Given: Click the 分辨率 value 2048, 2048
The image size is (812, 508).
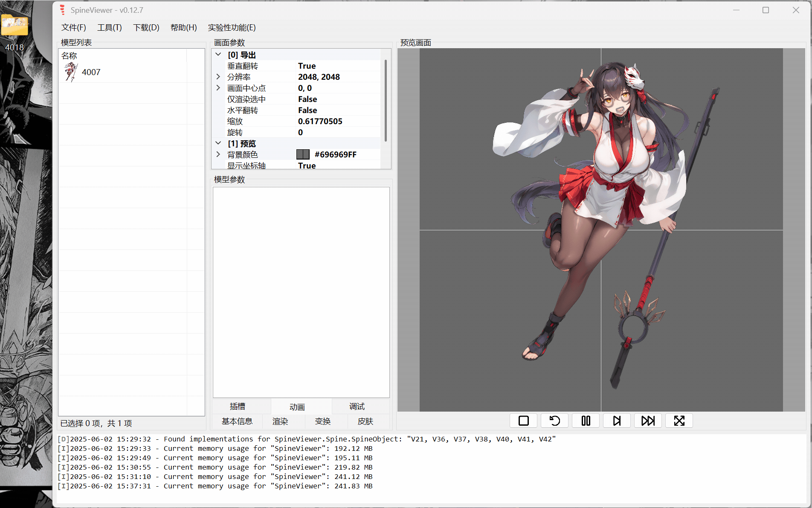Looking at the screenshot, I should pos(319,77).
